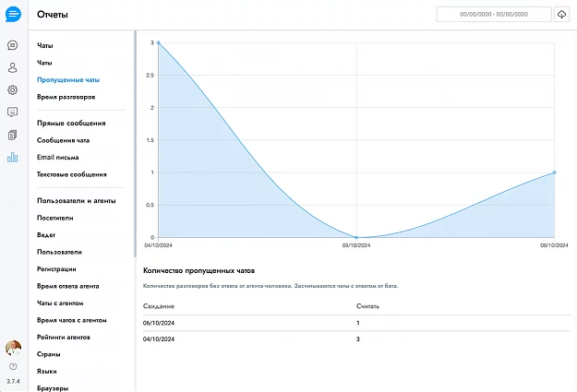Viewport: 577px width, 392px height.
Task: Open the contacts person icon
Action: [x=13, y=67]
